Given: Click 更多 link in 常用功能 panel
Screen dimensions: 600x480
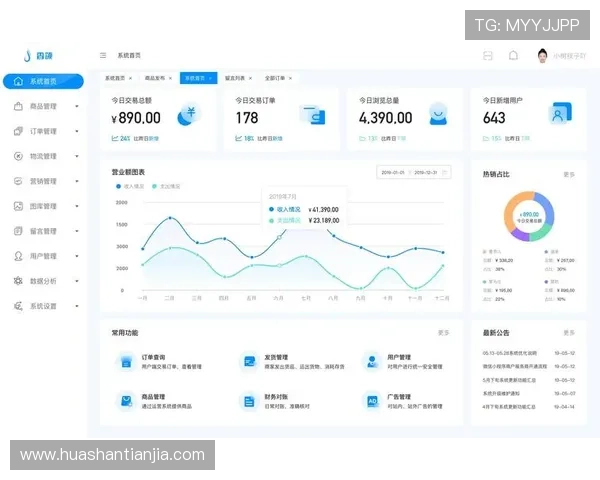Looking at the screenshot, I should click(x=444, y=333).
